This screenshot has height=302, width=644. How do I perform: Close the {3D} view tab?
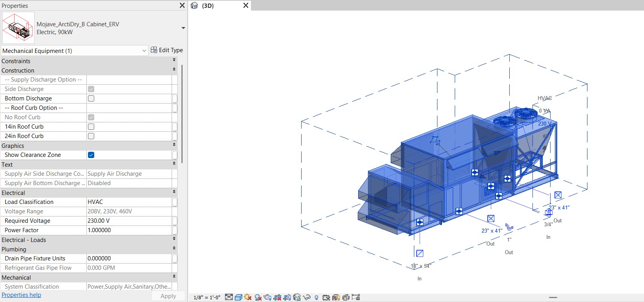click(x=246, y=5)
